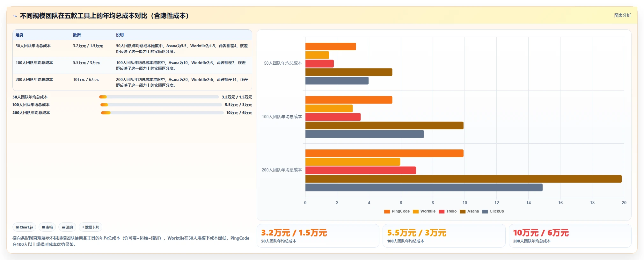Click the chart y-axis label 100人团队年均总成本
644x260 pixels.
[282, 117]
